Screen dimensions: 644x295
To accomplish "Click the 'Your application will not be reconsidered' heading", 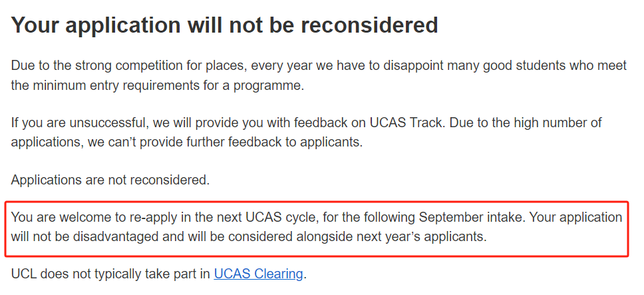I will [225, 25].
